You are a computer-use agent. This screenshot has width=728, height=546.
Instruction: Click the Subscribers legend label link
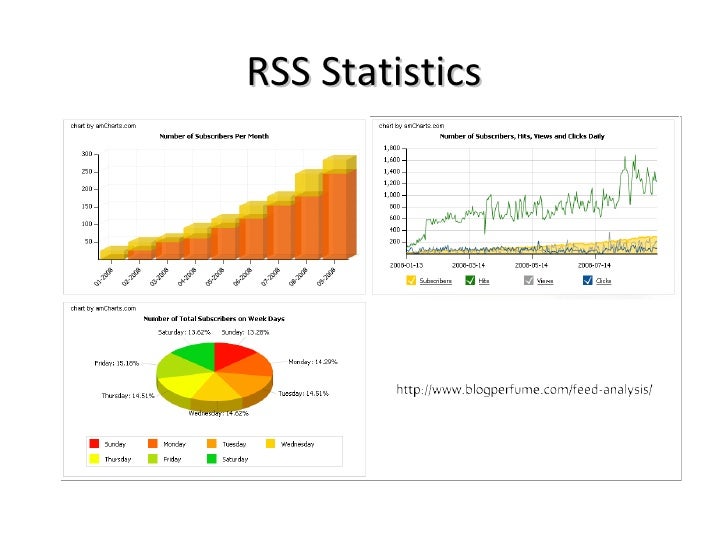436,281
